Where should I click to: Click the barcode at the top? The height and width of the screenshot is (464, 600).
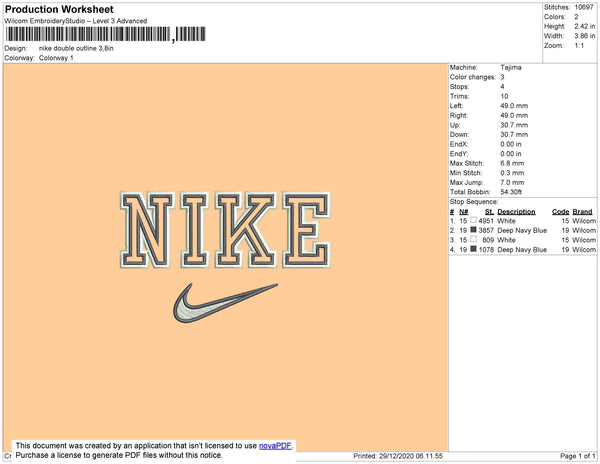point(106,34)
